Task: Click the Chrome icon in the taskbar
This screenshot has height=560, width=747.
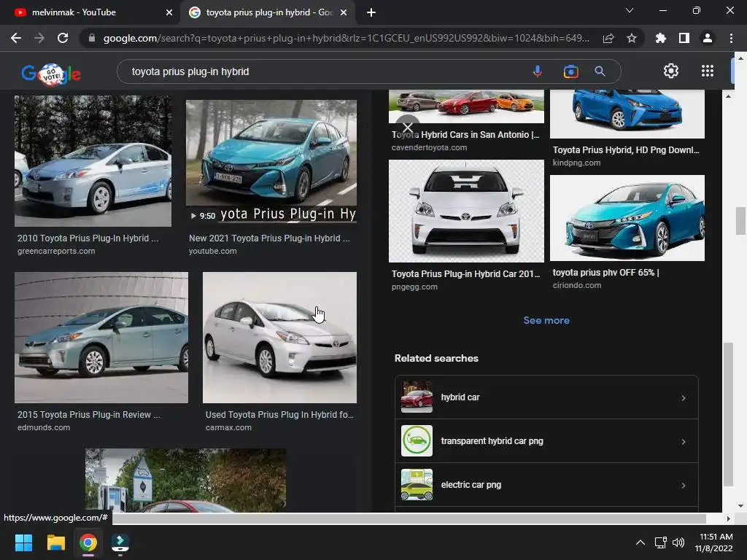Action: coord(88,542)
